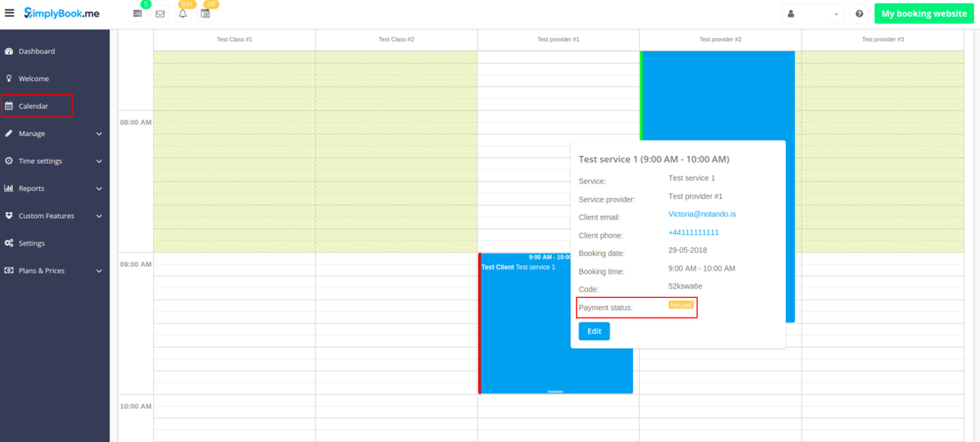Open the envelope messages icon

click(160, 14)
